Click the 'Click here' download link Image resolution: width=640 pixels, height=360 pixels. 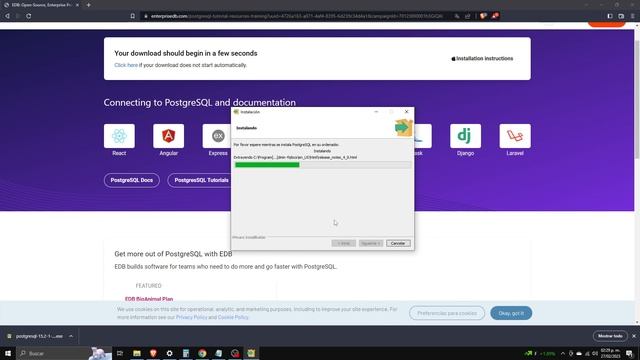click(x=126, y=65)
